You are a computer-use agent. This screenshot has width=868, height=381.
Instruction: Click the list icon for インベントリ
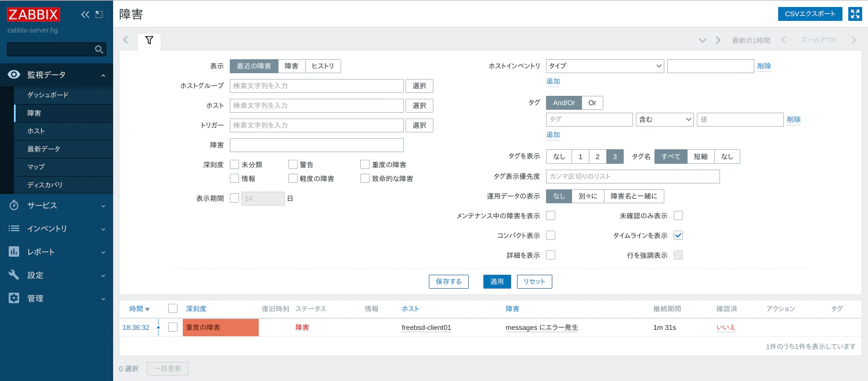[15, 229]
